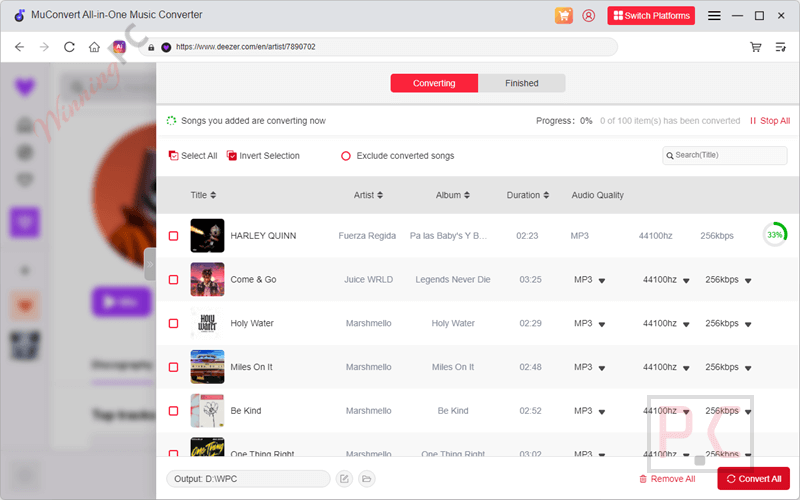800x500 pixels.
Task: Click the Be Kind album thumbnail
Action: click(207, 411)
